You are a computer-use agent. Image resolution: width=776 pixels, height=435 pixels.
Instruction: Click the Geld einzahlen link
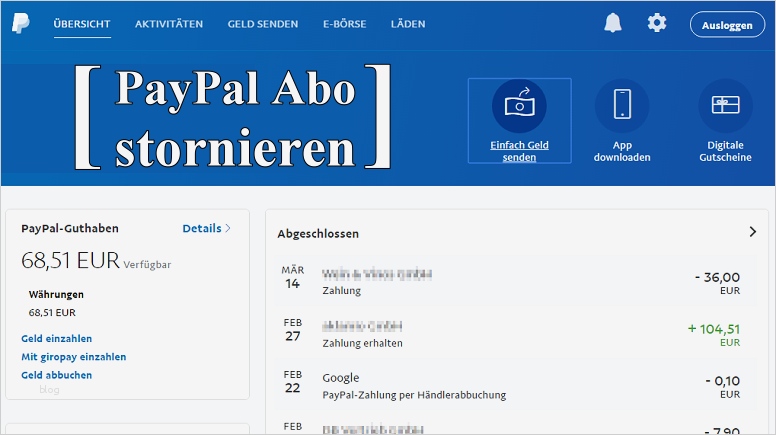pos(56,338)
